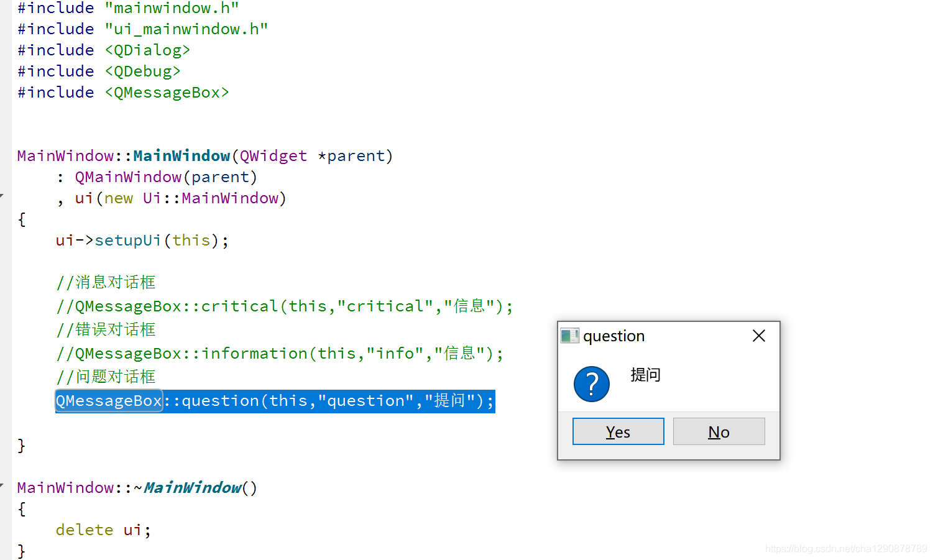This screenshot has height=560, width=933.
Task: Click the #include "ui_mainwindow.h" line
Action: (x=142, y=29)
